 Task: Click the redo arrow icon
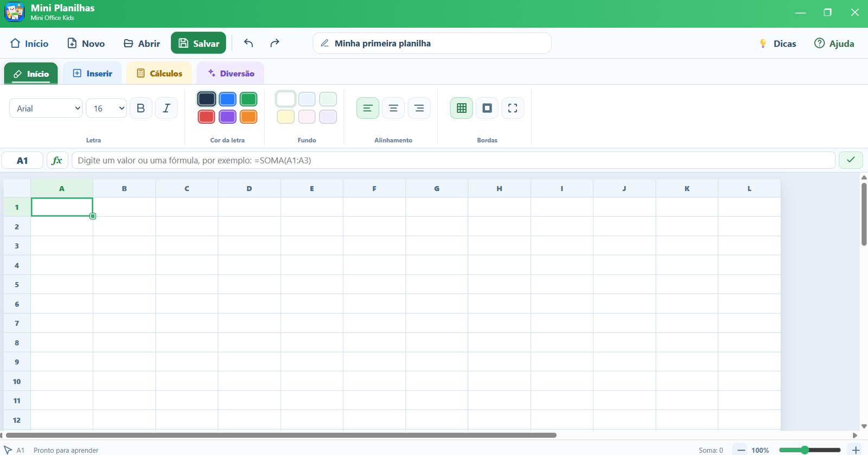275,43
